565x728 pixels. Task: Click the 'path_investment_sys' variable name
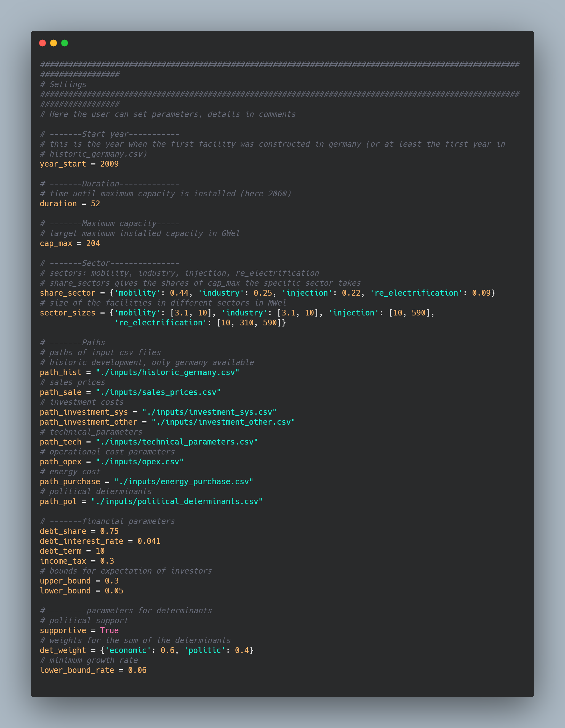point(84,412)
